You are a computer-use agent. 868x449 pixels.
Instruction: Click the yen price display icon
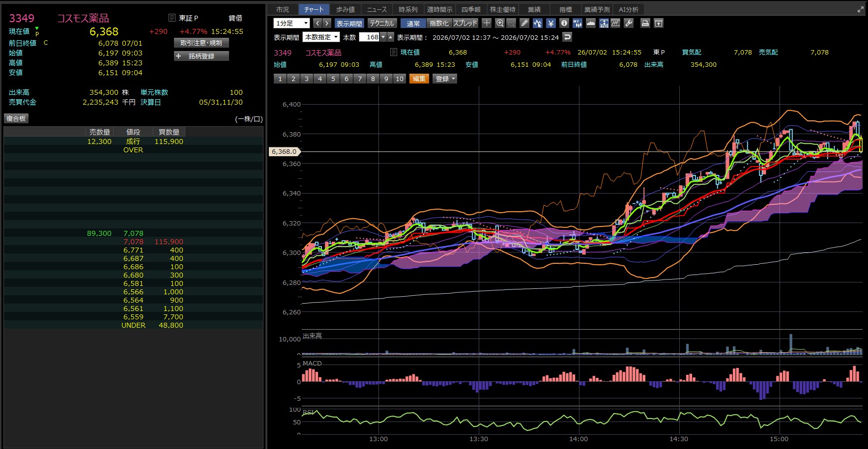[x=551, y=23]
